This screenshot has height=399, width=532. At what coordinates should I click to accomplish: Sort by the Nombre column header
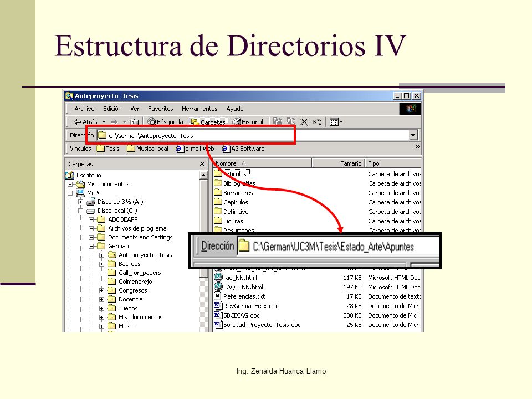(x=262, y=163)
